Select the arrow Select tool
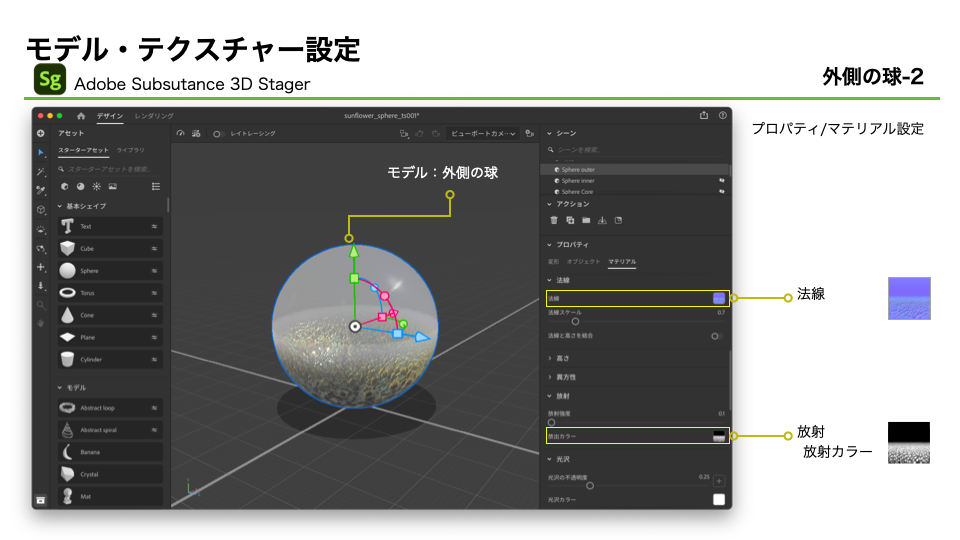 click(x=41, y=152)
